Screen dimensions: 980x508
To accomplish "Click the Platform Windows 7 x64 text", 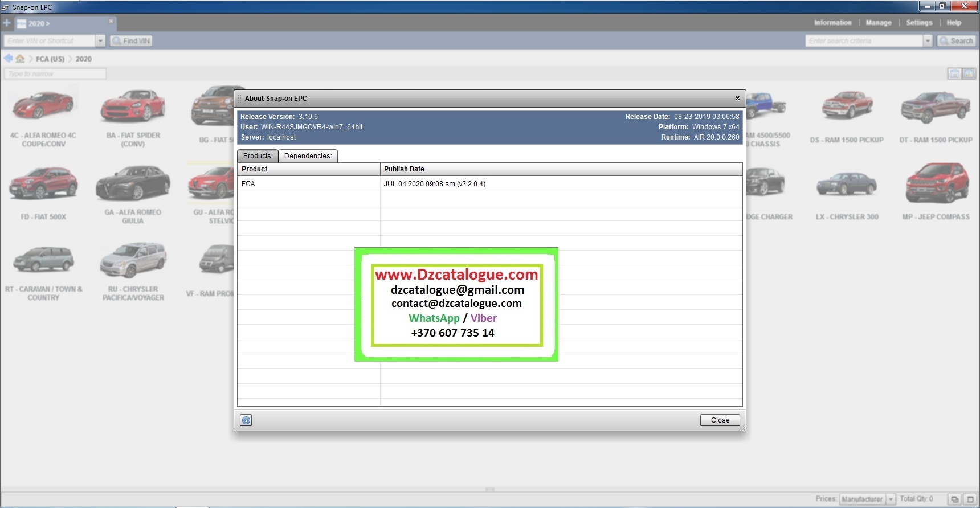I will pyautogui.click(x=699, y=127).
